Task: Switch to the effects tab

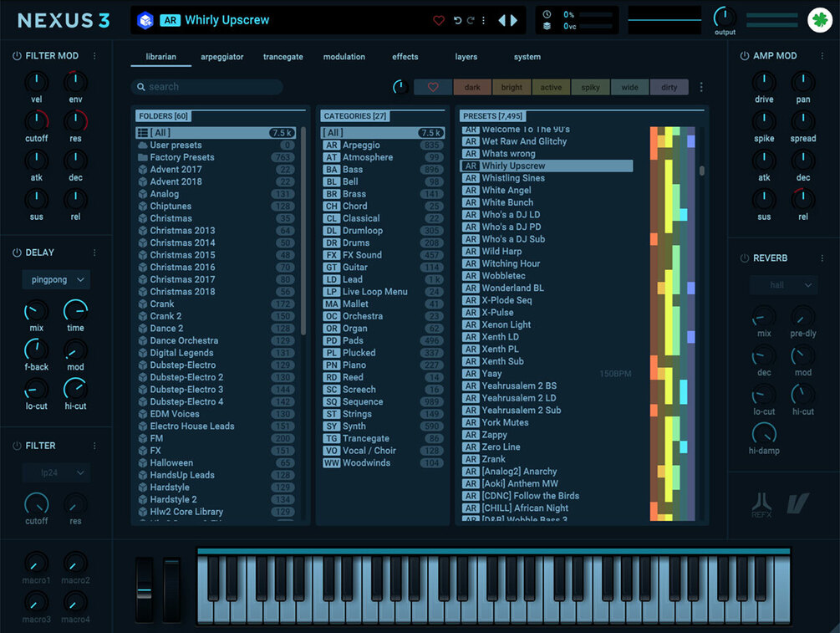Action: click(x=405, y=57)
